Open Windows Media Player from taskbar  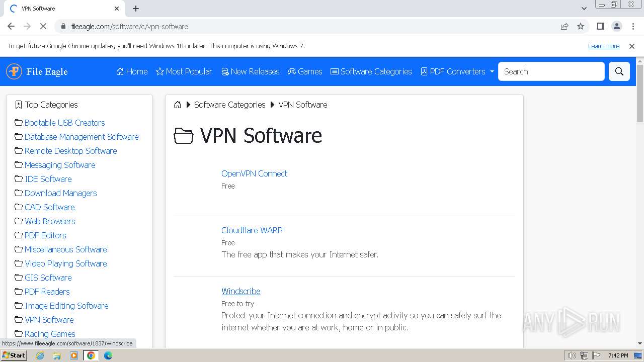[x=74, y=355]
